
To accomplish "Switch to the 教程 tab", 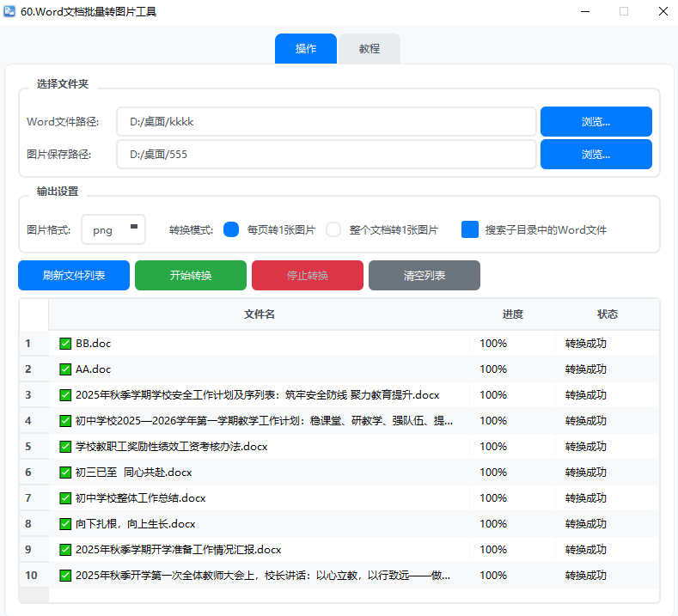I will pos(370,49).
